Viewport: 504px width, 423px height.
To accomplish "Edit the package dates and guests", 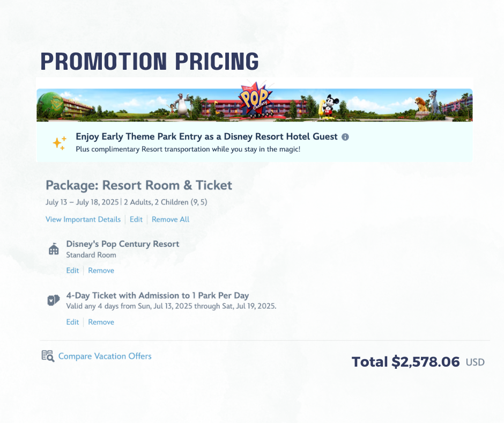I will [x=136, y=219].
